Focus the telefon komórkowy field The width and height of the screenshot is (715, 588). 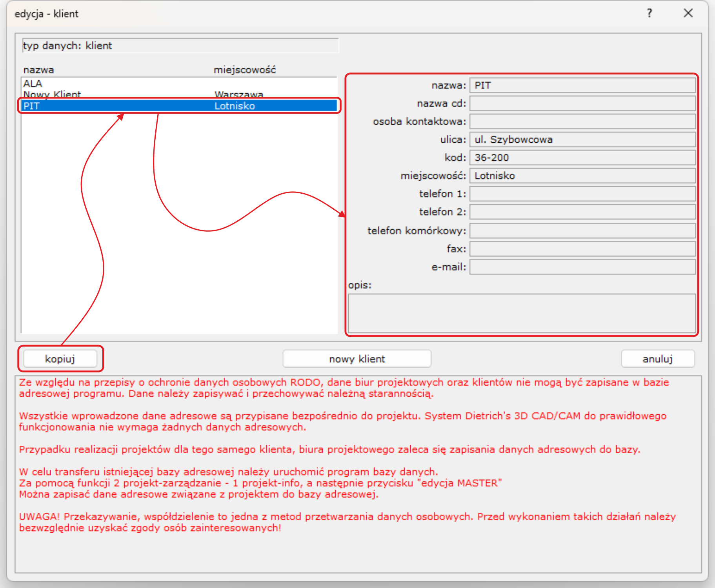coord(582,230)
